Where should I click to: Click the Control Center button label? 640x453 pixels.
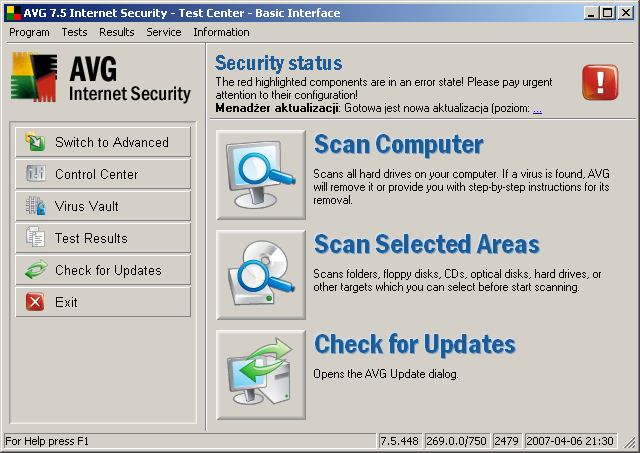[x=97, y=174]
